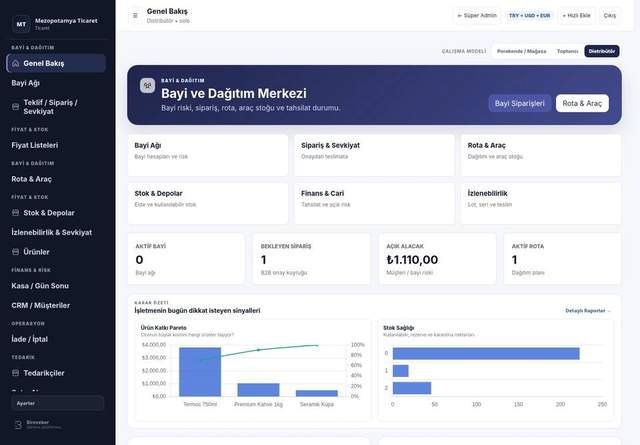Click the 'Bayi ve Dağıtım Merkezi' banner heading
Screen dimensions: 640x445
point(234,93)
